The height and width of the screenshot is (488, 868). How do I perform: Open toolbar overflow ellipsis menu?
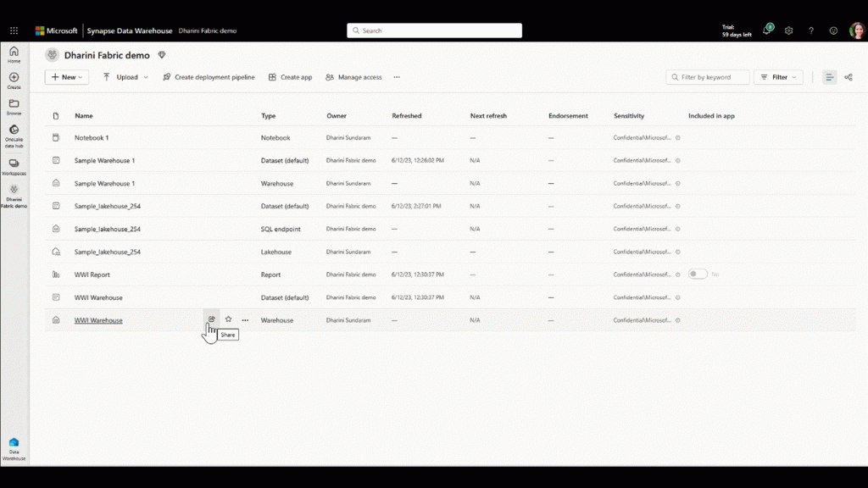pos(397,77)
